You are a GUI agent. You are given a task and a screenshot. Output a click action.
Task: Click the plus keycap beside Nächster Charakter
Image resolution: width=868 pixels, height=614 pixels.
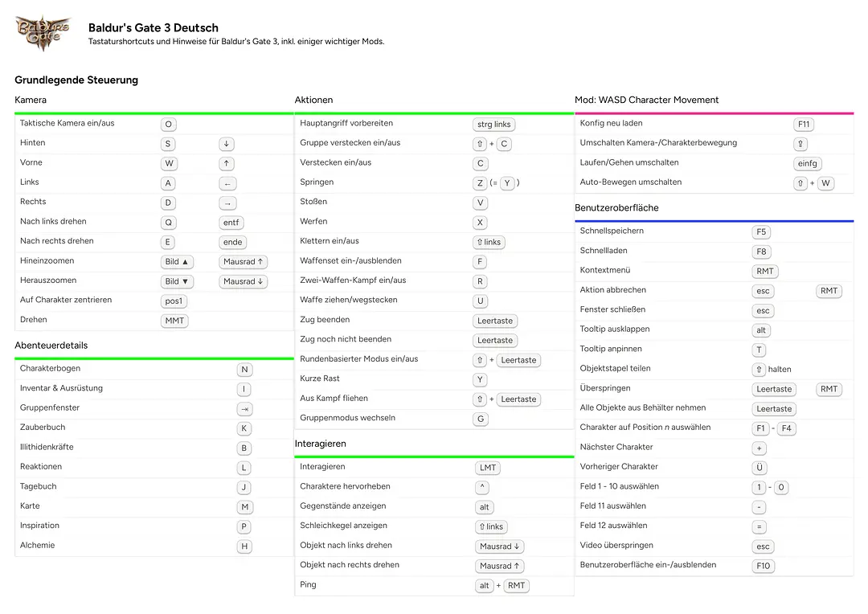[x=759, y=448]
